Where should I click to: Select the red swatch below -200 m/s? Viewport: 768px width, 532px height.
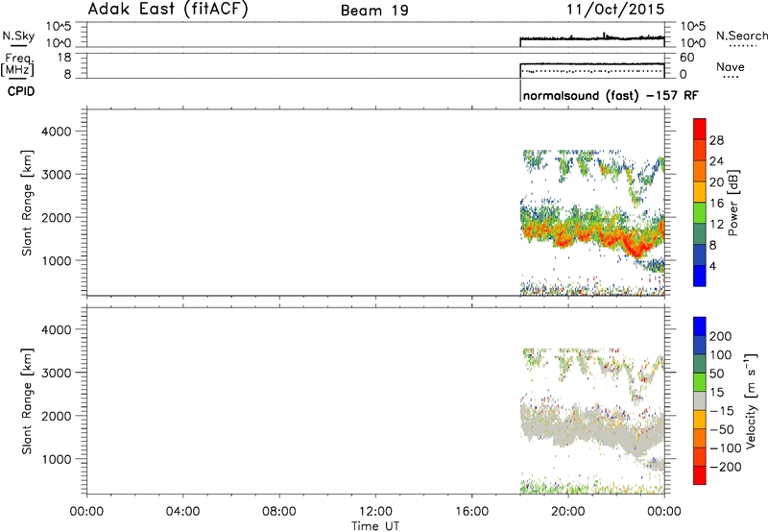(x=700, y=475)
